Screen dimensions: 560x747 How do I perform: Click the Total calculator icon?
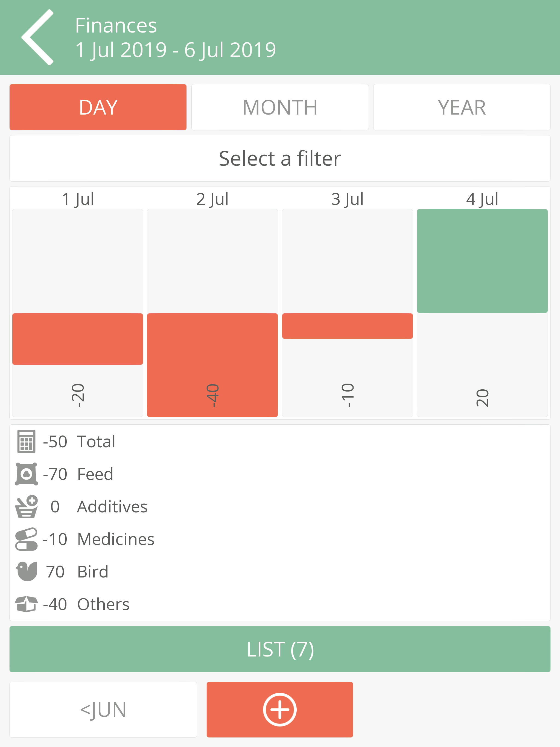[26, 441]
